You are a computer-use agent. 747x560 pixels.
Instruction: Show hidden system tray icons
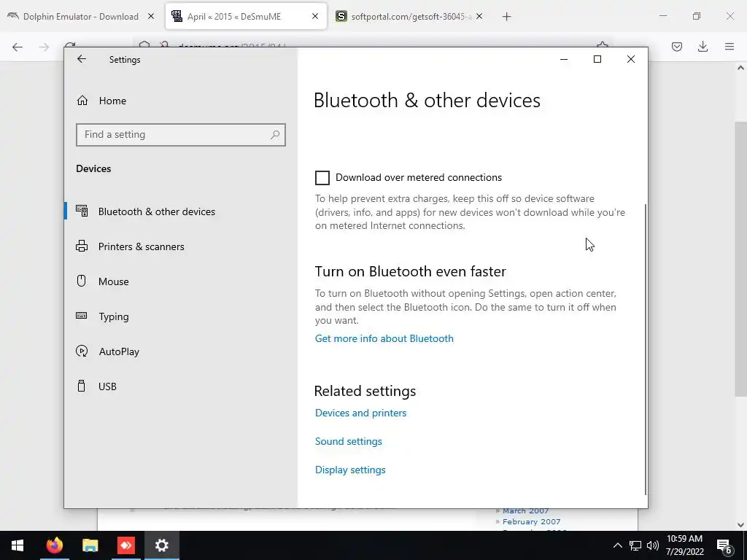pos(617,545)
